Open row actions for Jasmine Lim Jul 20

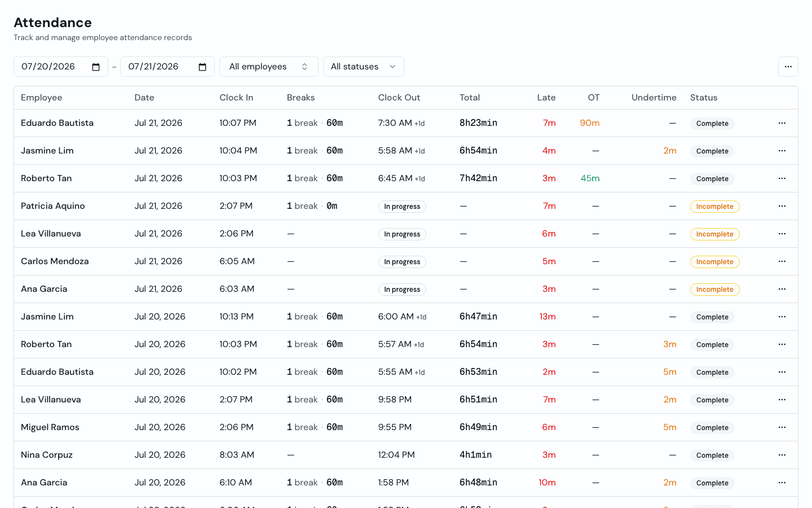(782, 317)
